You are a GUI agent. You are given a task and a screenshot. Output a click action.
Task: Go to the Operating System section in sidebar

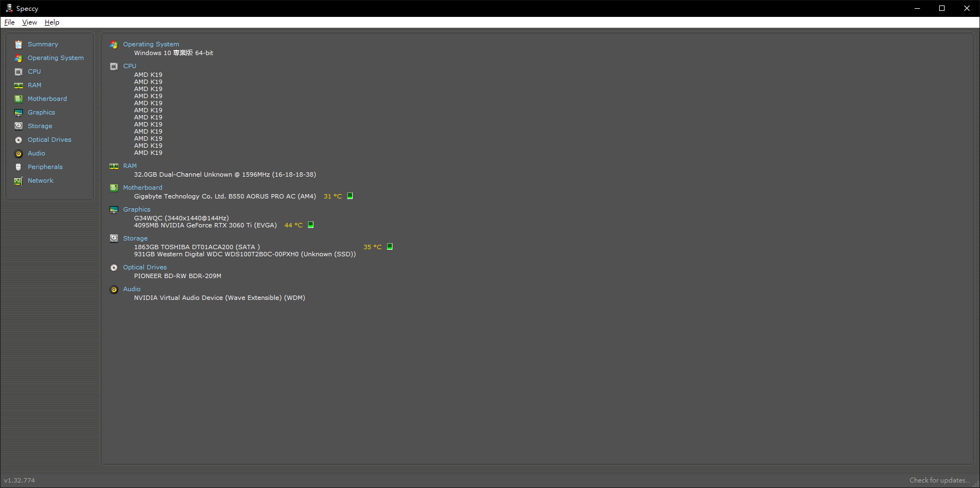tap(56, 58)
